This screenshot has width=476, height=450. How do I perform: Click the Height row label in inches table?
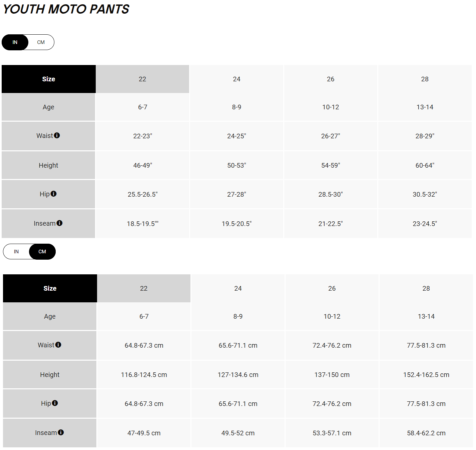tap(48, 165)
